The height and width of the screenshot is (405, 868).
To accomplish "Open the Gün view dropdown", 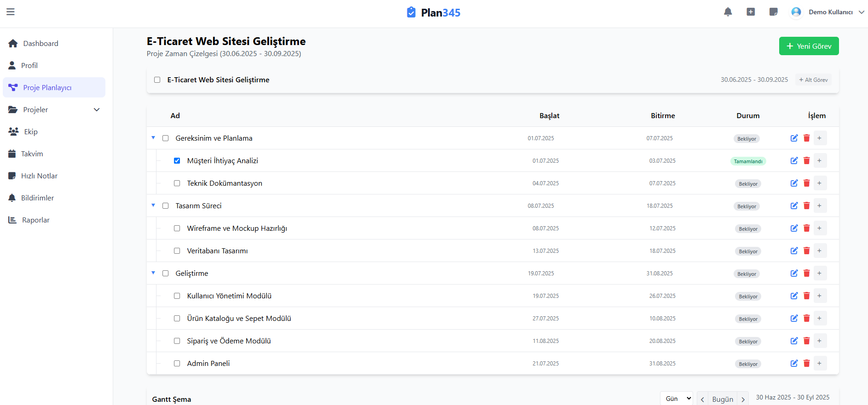I will click(676, 399).
